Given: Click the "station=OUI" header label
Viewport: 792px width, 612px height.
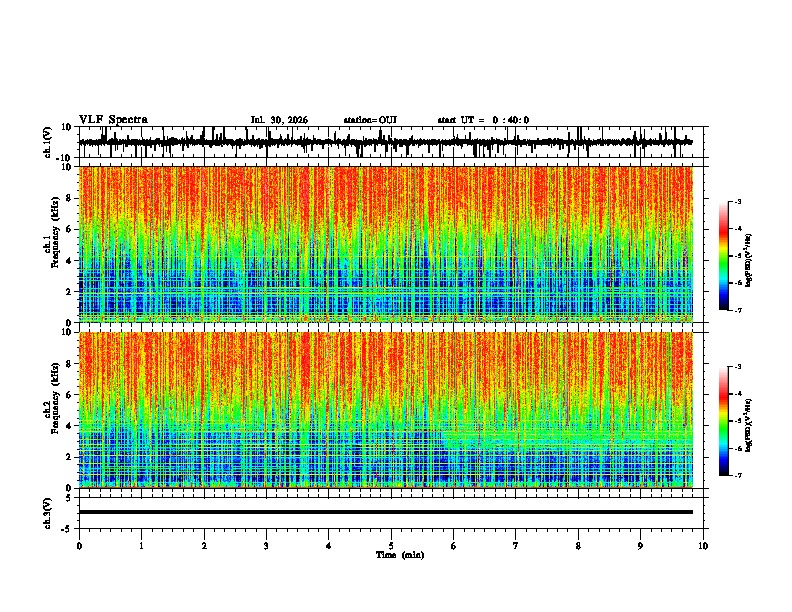Looking at the screenshot, I should 370,120.
